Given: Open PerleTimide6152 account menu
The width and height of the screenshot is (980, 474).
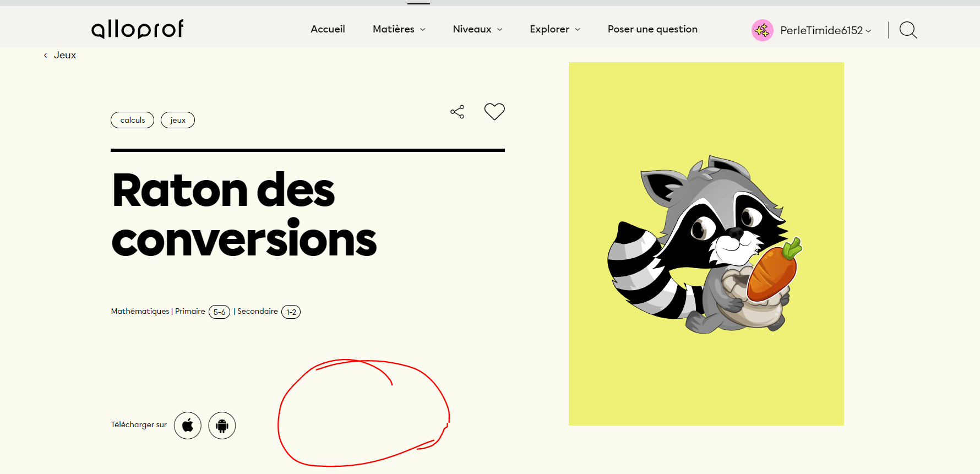Looking at the screenshot, I should pos(825,30).
